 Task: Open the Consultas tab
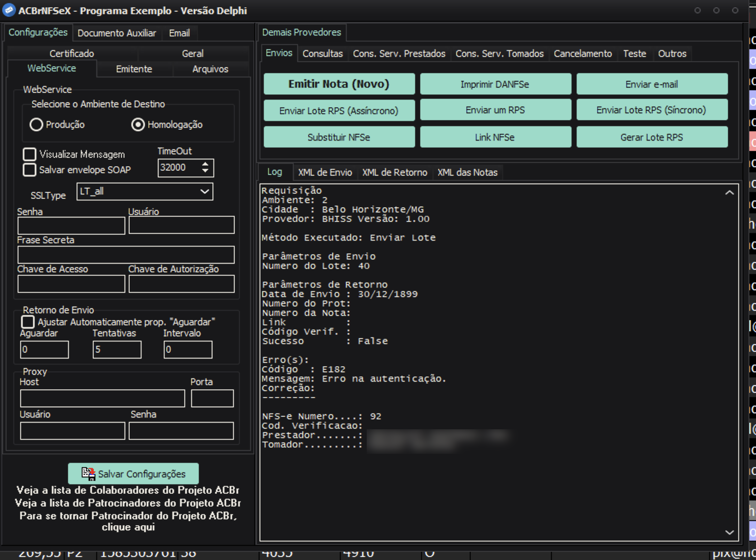point(323,53)
